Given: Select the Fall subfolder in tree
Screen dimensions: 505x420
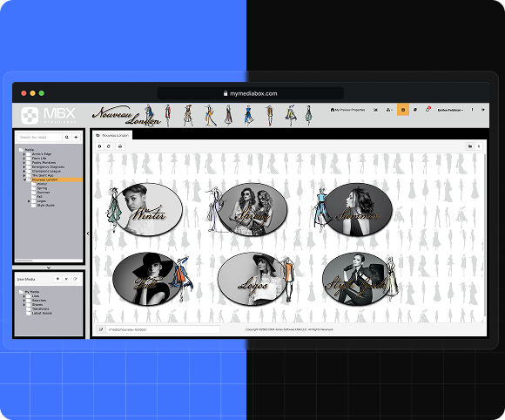Looking at the screenshot, I should 39,196.
